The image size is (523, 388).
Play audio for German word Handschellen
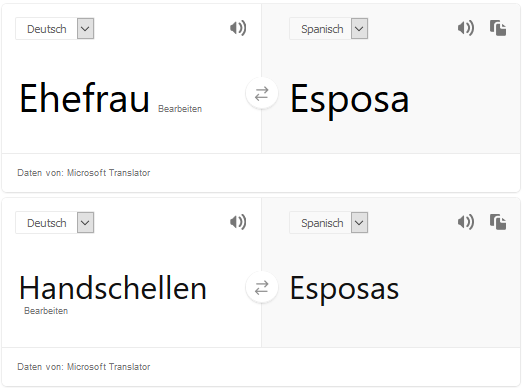point(238,222)
